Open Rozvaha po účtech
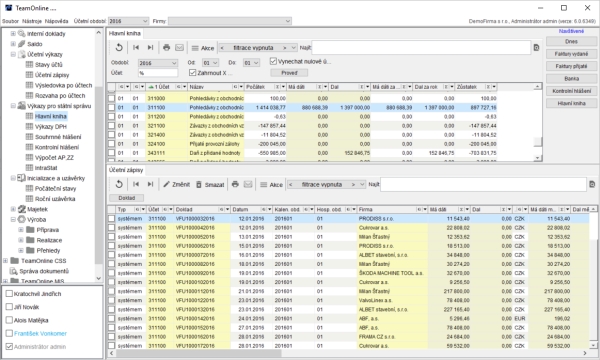Screen dimensions: 600x360 click(x=60, y=95)
